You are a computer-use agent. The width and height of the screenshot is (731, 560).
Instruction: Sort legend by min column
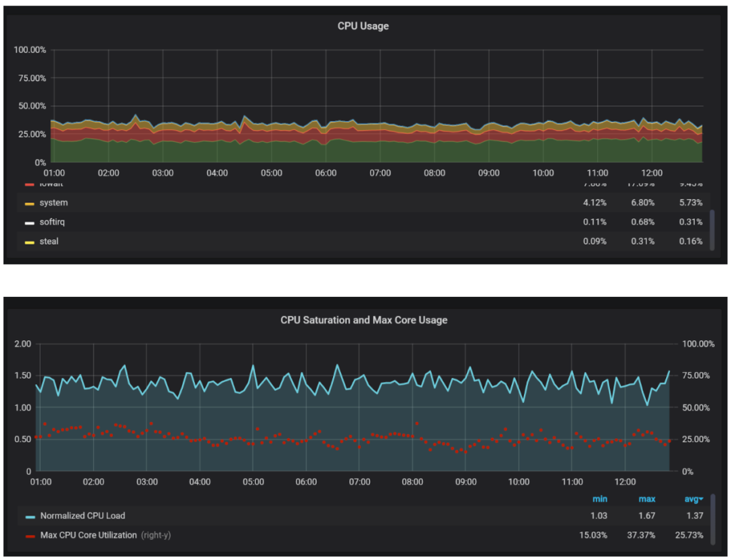coord(600,499)
